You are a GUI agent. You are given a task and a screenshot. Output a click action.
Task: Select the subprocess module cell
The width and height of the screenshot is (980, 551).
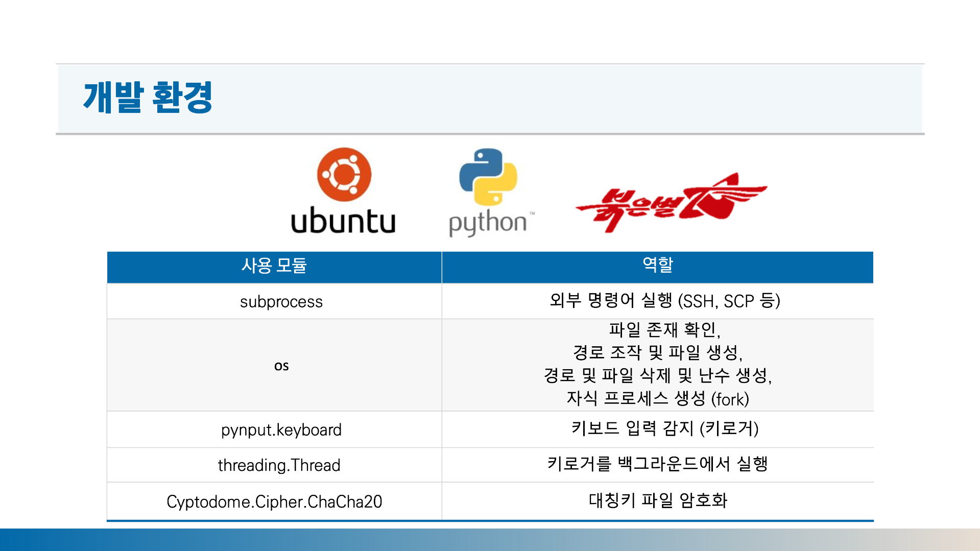tap(274, 301)
